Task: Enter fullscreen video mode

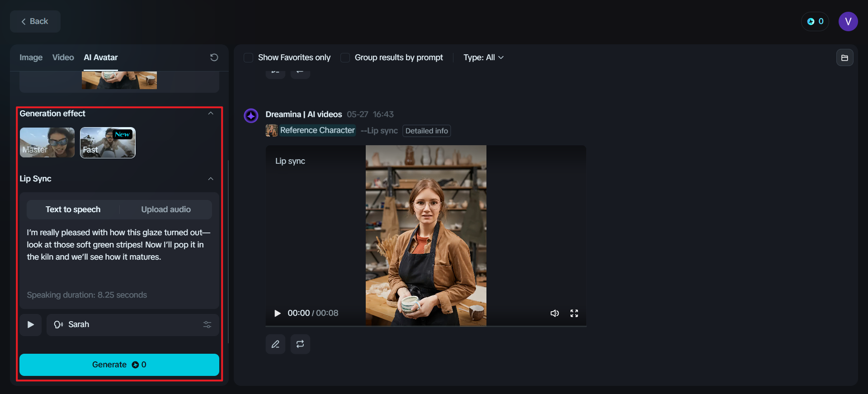Action: [574, 313]
